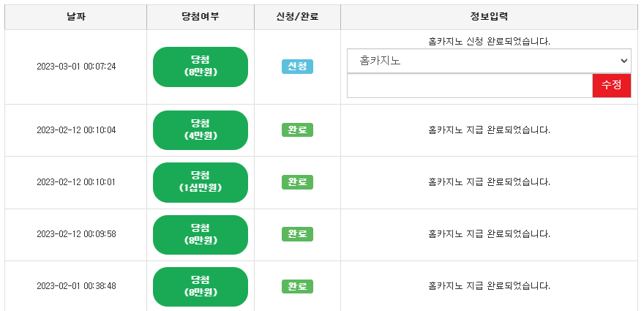Image resolution: width=644 pixels, height=311 pixels.
Task: Click 완료 badge in the 2023-02-01 row
Action: pos(297,286)
